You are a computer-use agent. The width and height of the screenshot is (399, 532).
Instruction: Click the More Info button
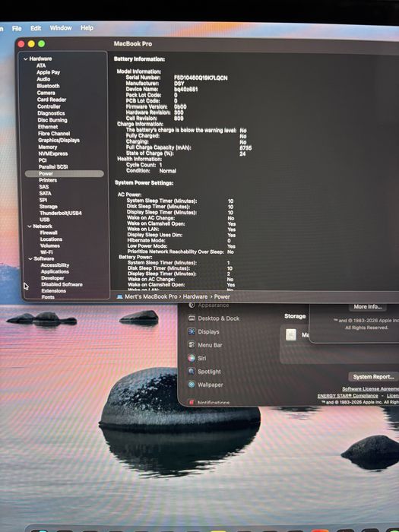(x=367, y=307)
